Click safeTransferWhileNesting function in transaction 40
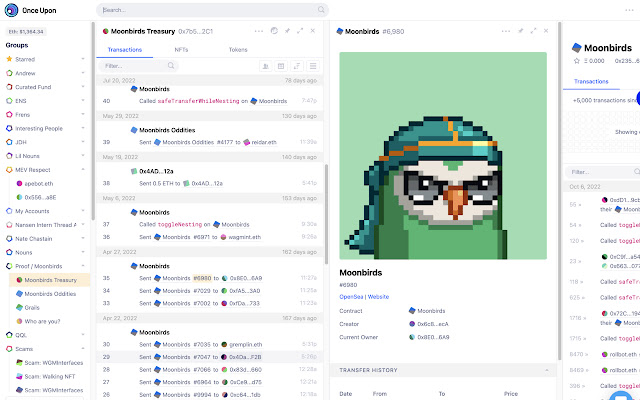The image size is (640, 400). coord(198,101)
